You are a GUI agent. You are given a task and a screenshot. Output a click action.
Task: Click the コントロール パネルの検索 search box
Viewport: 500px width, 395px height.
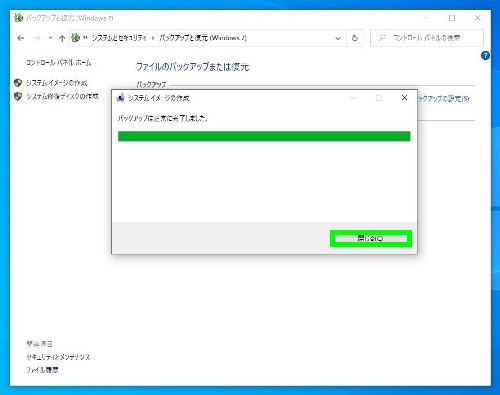[427, 38]
